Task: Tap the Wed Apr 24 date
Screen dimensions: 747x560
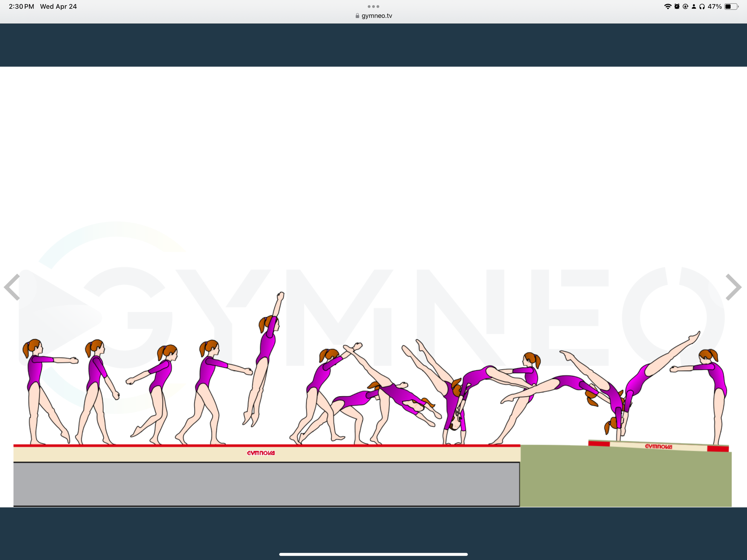Action: (x=59, y=6)
